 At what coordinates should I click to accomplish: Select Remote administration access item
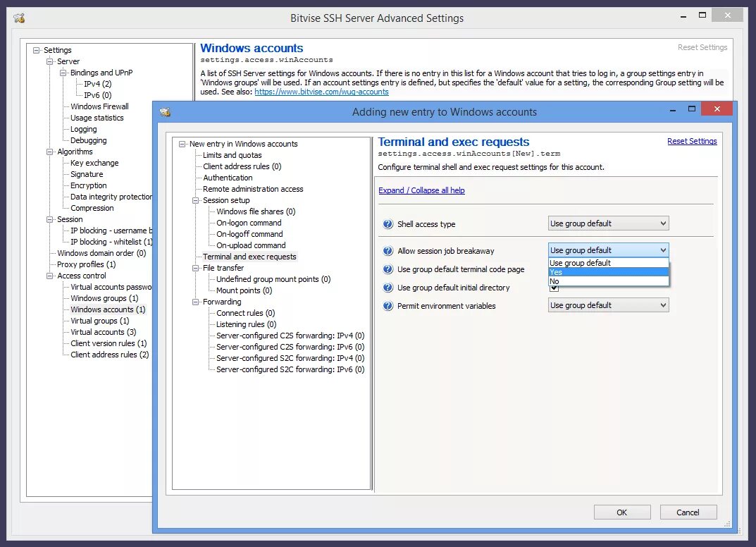coord(253,189)
